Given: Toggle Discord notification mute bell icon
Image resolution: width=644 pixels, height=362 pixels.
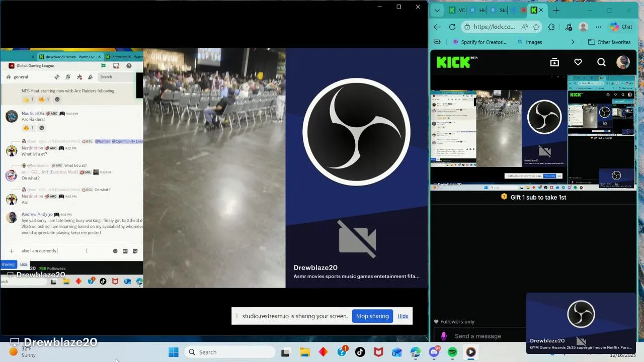Looking at the screenshot, I should pos(68,77).
